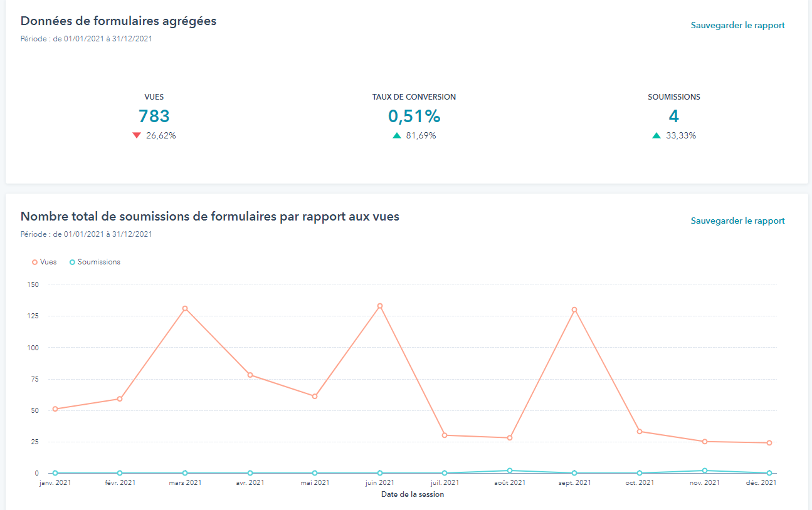Click the Soumissions marker for août 2021
This screenshot has height=510, width=812.
point(510,471)
